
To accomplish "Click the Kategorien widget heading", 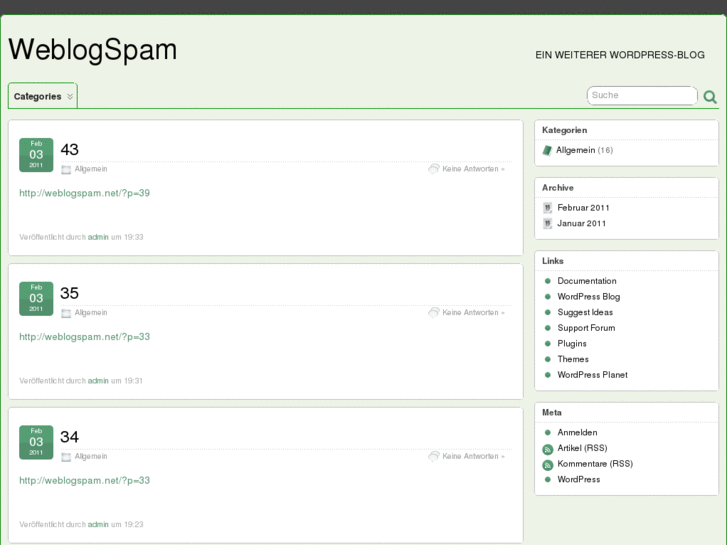I will point(564,131).
